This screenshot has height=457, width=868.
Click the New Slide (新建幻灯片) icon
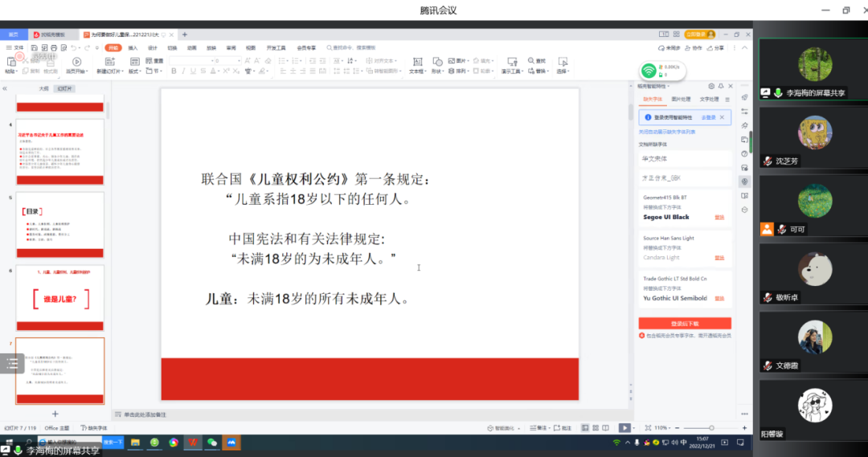tap(108, 64)
